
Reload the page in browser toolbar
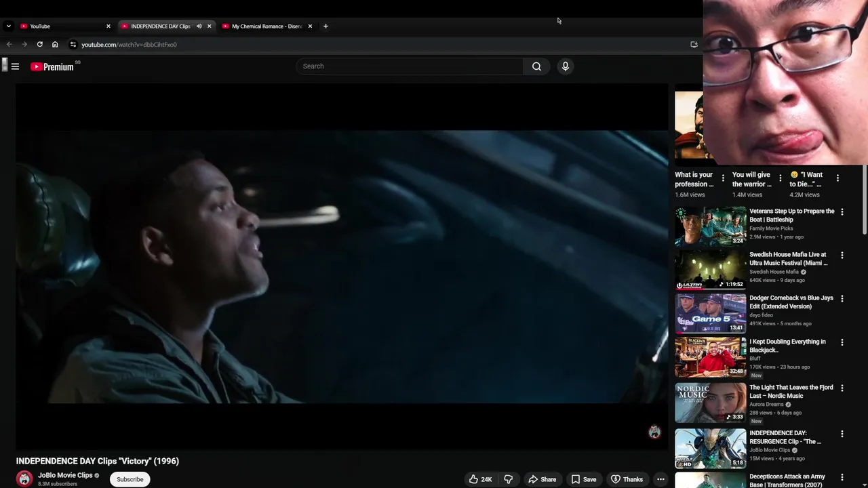tap(40, 44)
